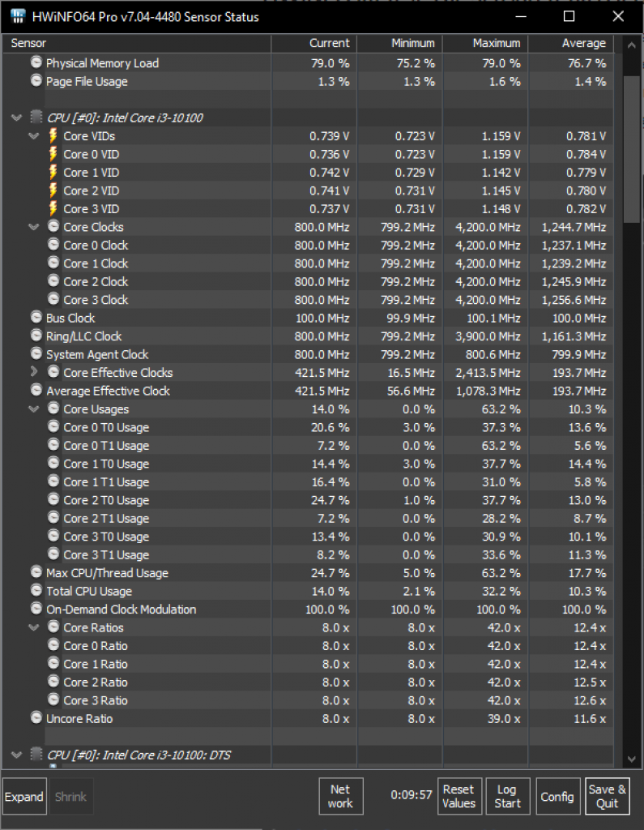
Task: Collapse the Core Ratios group
Action: [34, 628]
